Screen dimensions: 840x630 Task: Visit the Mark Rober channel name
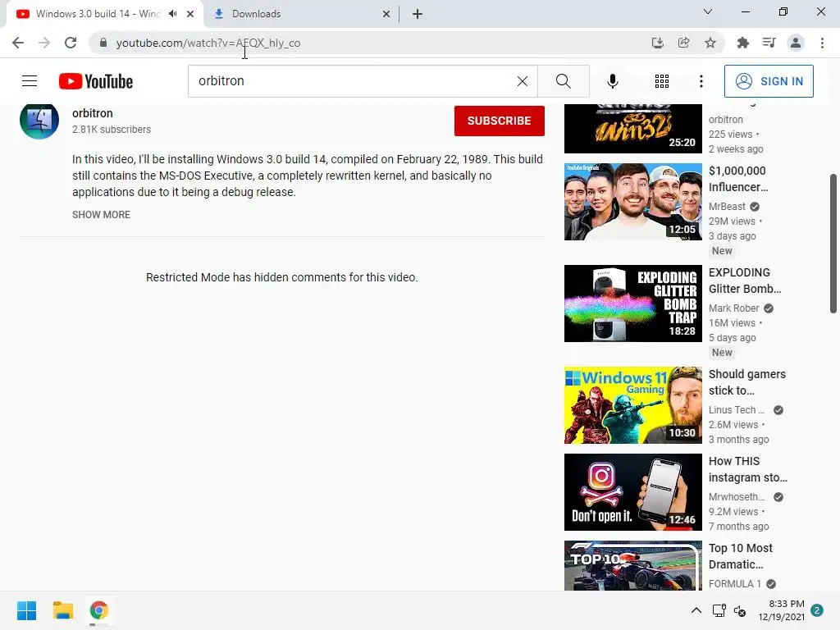coord(733,308)
